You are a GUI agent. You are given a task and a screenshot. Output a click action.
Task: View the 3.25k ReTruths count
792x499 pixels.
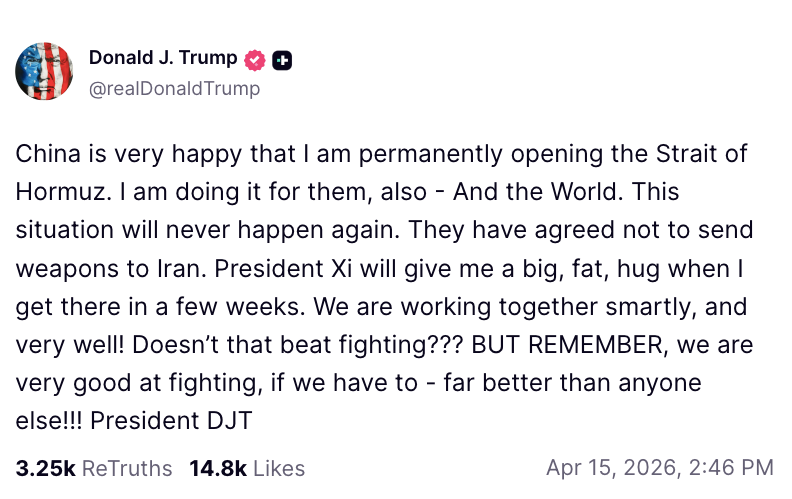tap(93, 468)
